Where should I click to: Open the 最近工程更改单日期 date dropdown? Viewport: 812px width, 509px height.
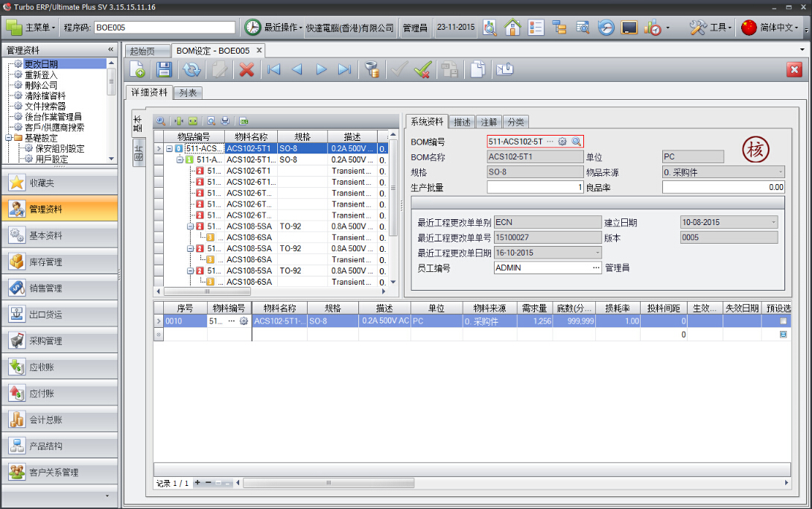(x=597, y=253)
